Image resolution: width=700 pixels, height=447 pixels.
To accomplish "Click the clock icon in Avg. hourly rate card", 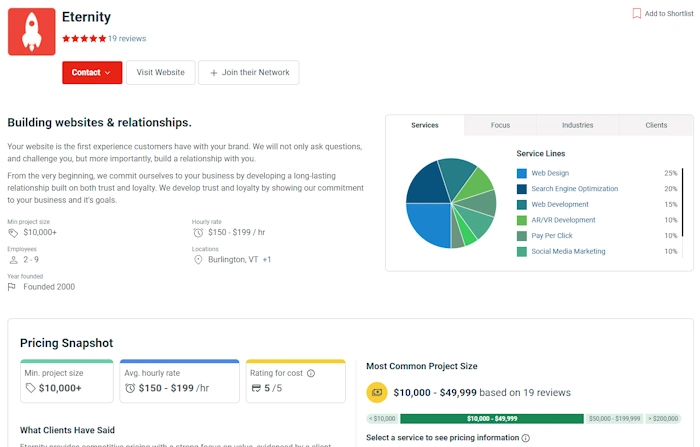I will pyautogui.click(x=130, y=388).
